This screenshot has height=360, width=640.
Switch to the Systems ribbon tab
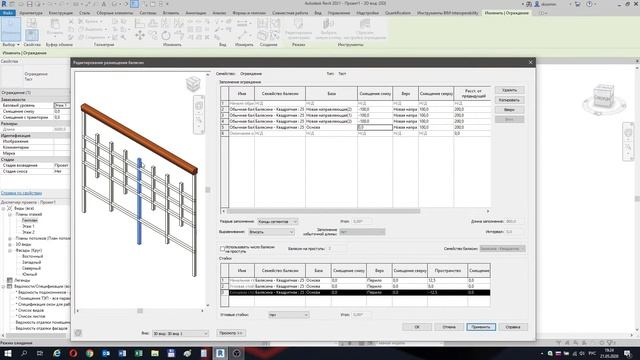148,13
